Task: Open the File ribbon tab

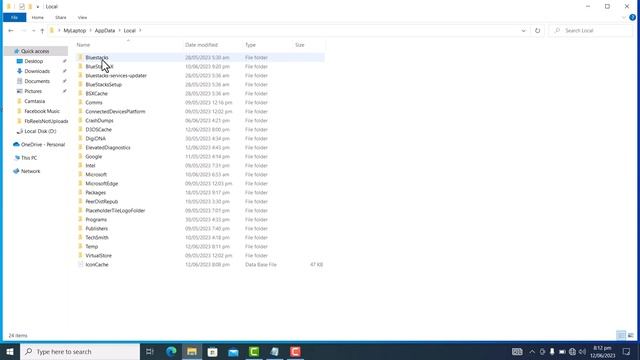Action: [x=14, y=18]
